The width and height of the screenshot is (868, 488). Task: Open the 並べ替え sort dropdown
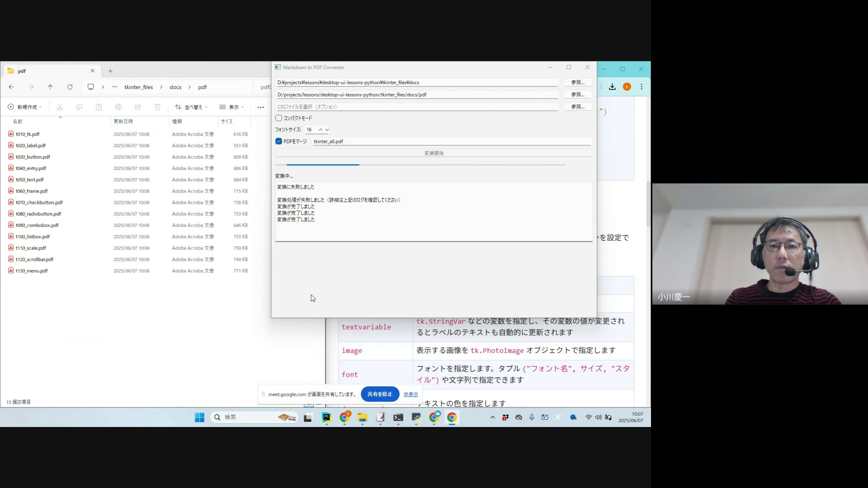(191, 107)
